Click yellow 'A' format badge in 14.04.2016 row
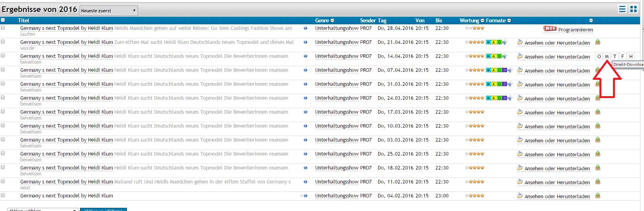 (x=494, y=56)
